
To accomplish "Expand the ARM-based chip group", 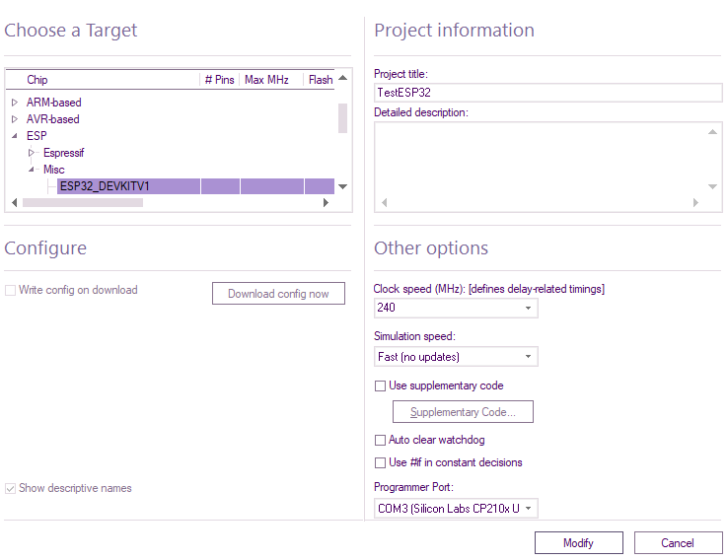I will (15, 103).
